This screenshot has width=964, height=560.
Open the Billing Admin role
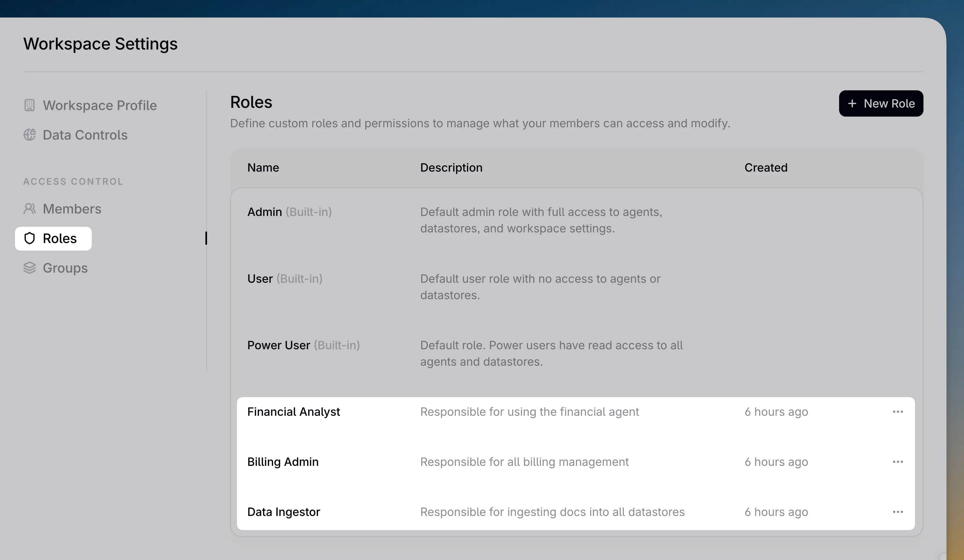coord(283,462)
